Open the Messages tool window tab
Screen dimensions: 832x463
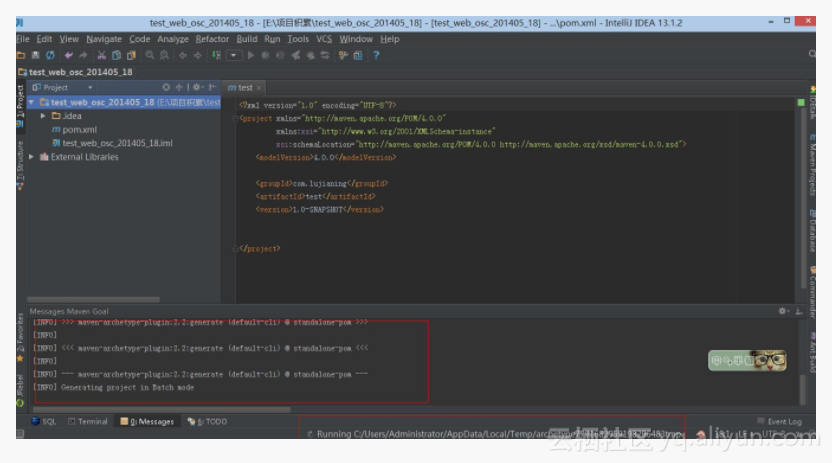tap(147, 422)
